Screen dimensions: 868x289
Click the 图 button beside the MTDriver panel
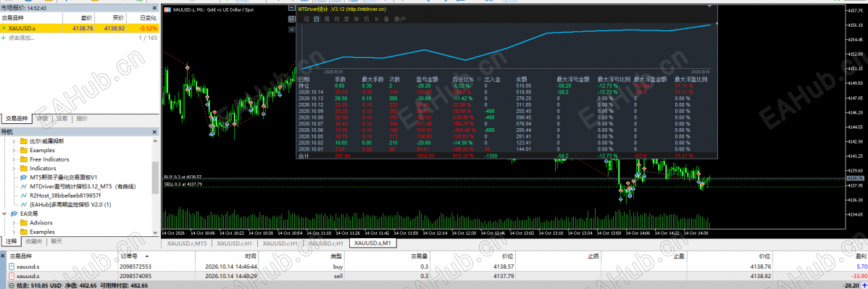[x=292, y=19]
